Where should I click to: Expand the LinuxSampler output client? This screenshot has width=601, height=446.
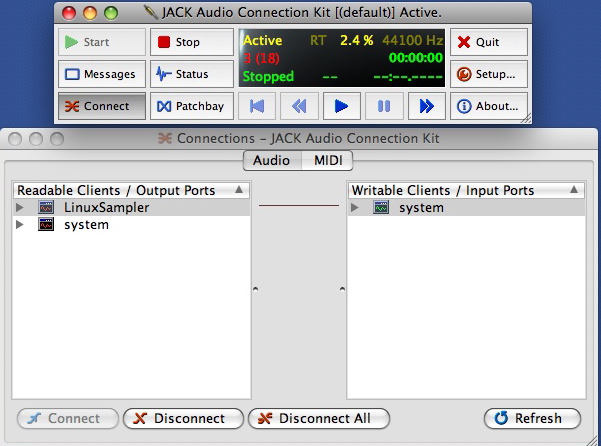(20, 208)
